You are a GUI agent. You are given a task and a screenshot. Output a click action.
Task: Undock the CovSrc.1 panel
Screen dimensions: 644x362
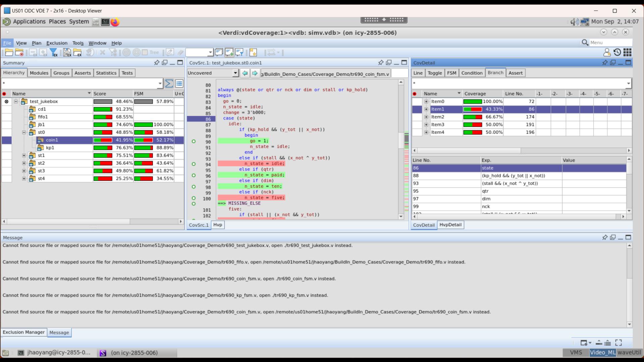click(389, 63)
